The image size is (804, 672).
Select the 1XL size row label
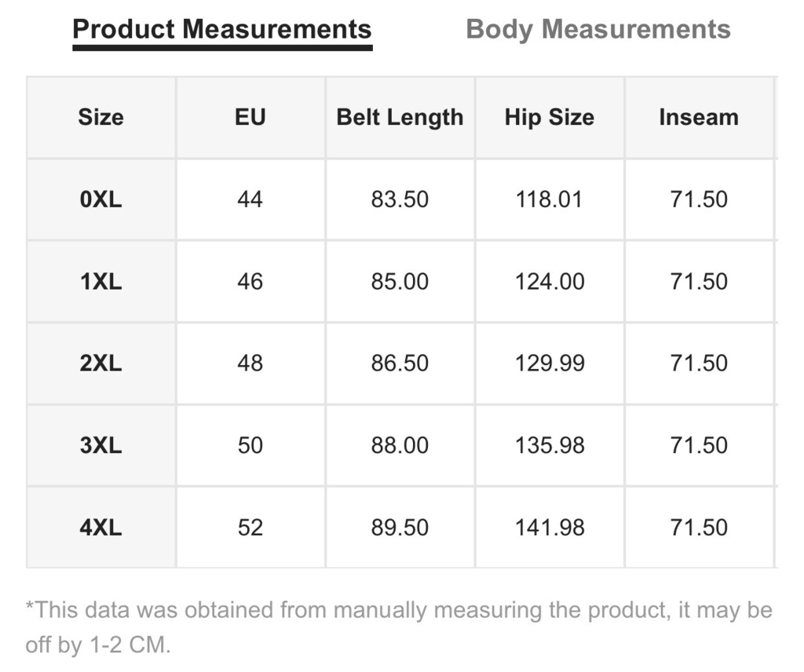(x=101, y=281)
